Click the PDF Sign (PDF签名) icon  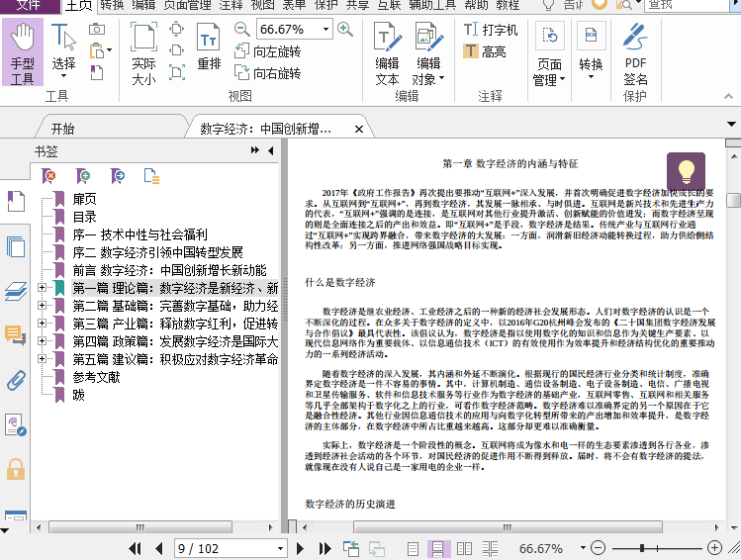pyautogui.click(x=635, y=53)
